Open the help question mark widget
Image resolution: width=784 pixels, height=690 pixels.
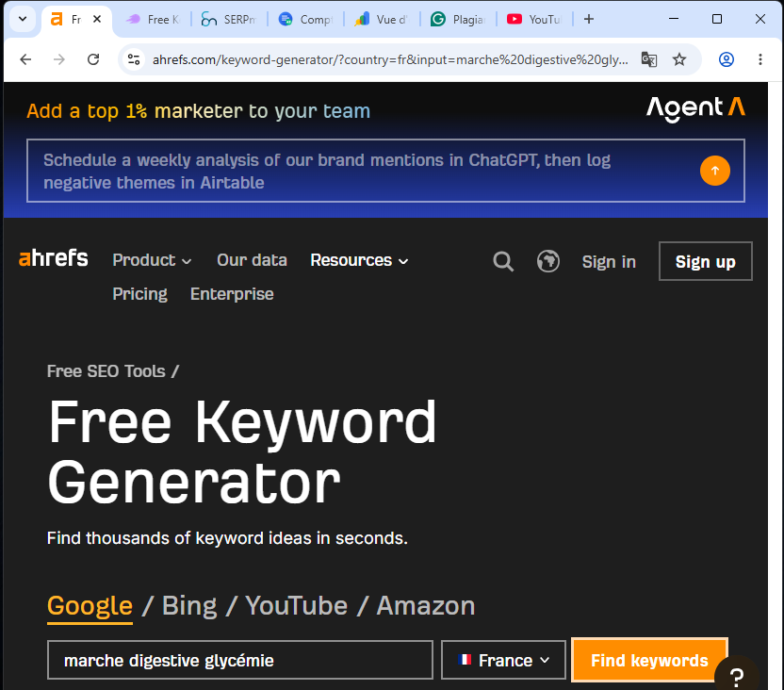point(737,676)
